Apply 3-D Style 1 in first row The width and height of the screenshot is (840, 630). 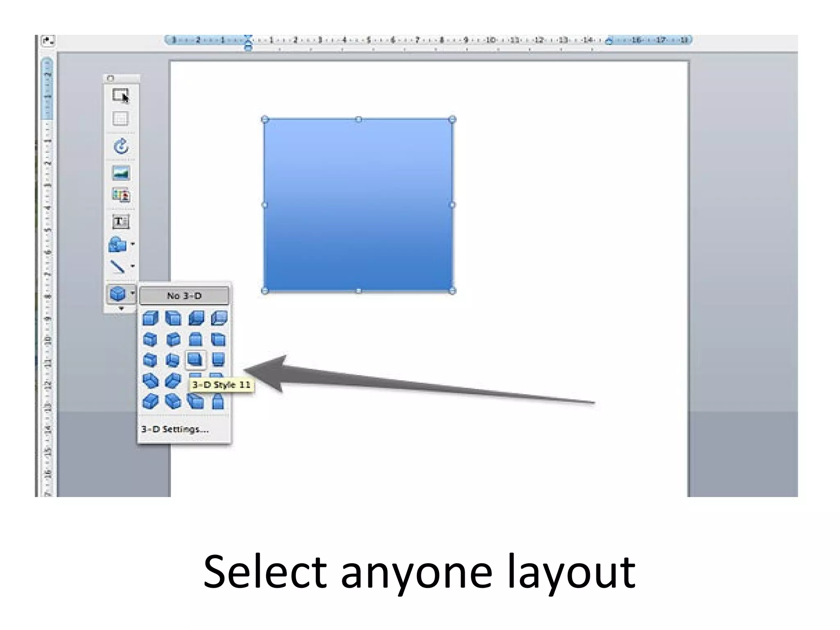click(151, 318)
